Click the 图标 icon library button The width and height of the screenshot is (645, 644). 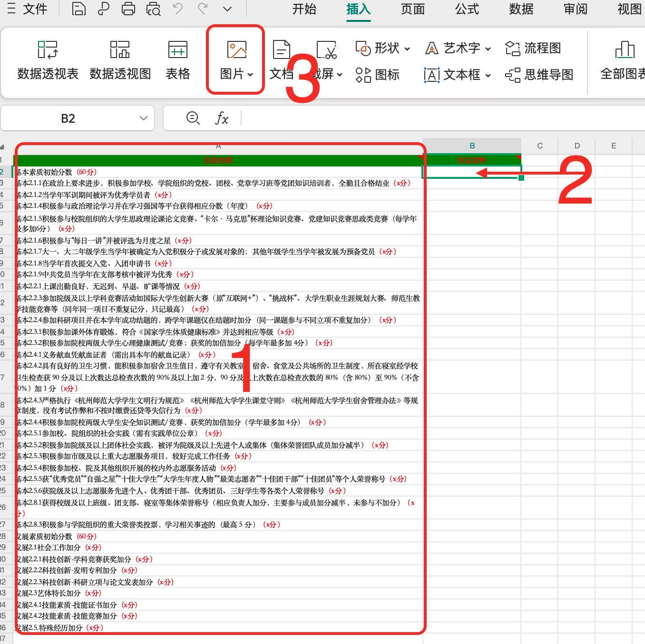pyautogui.click(x=377, y=75)
